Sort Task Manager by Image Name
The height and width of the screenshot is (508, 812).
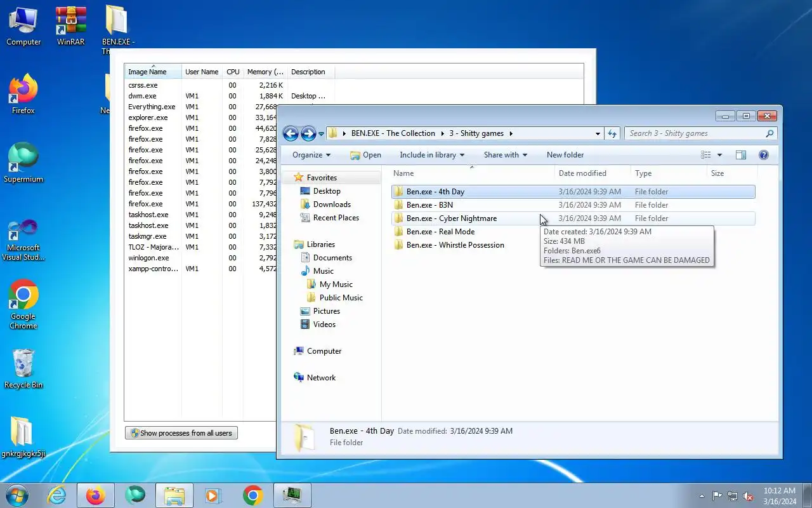click(153, 72)
